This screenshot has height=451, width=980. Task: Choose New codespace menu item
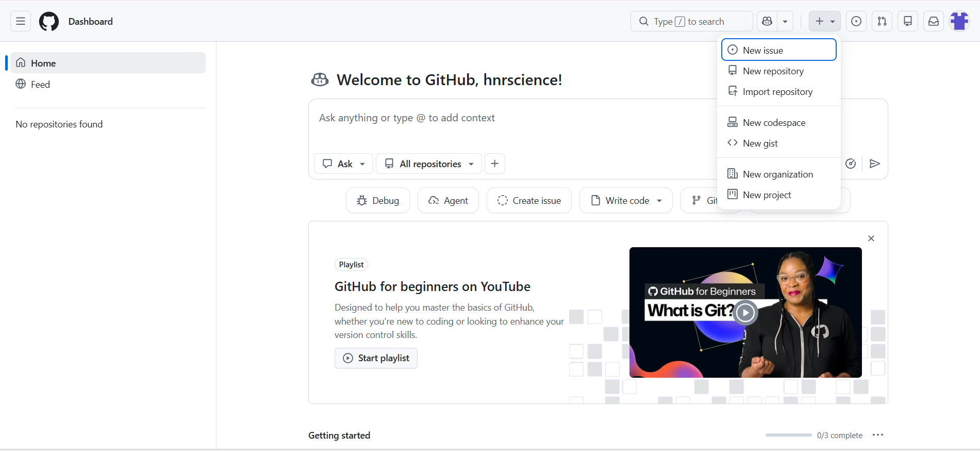coord(779,122)
